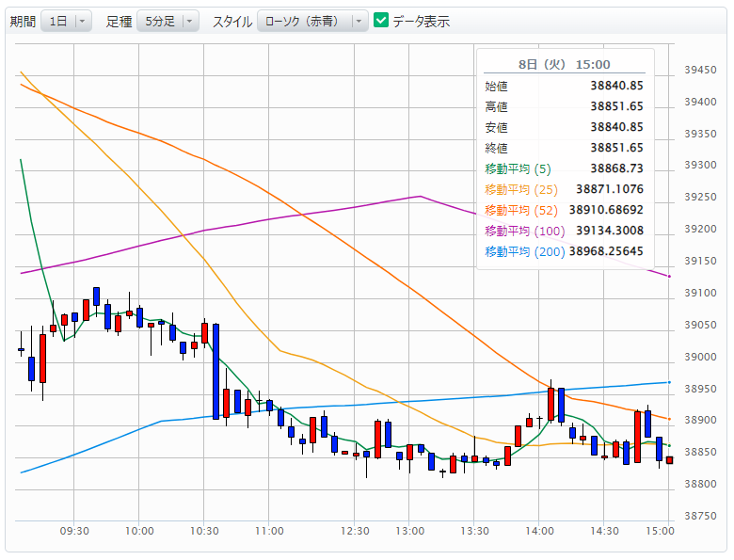Click the arrow beside 1日 period

point(83,21)
